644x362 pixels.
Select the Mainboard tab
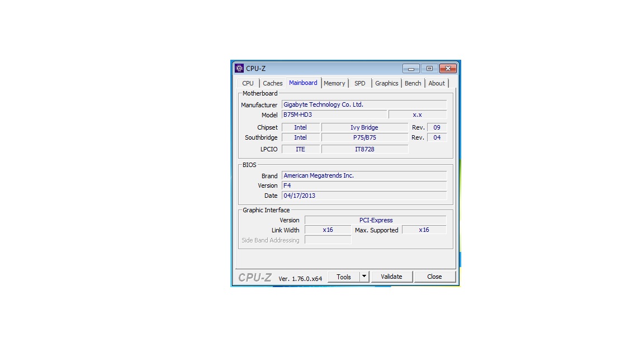pyautogui.click(x=303, y=83)
